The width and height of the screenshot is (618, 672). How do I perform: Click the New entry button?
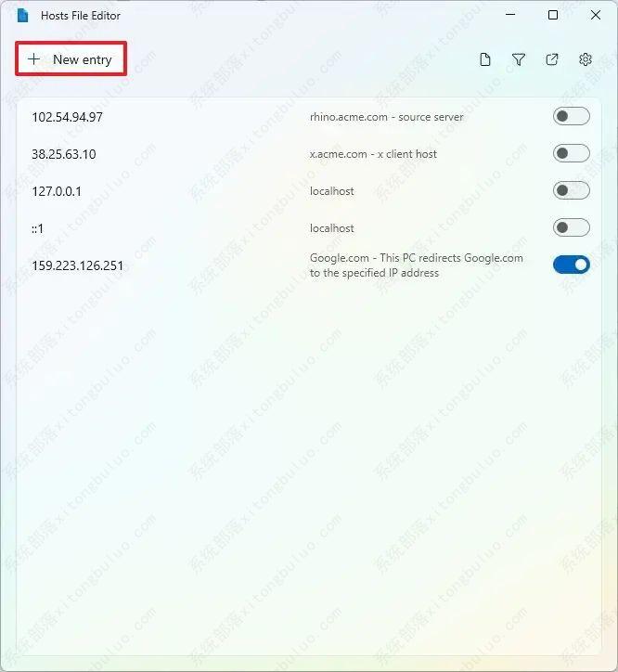(71, 58)
